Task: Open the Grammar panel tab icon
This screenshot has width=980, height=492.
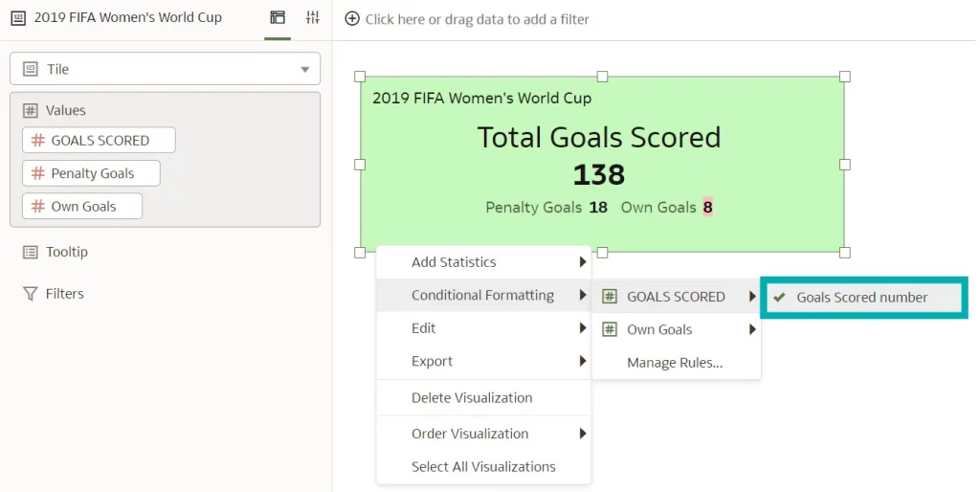Action: [278, 18]
